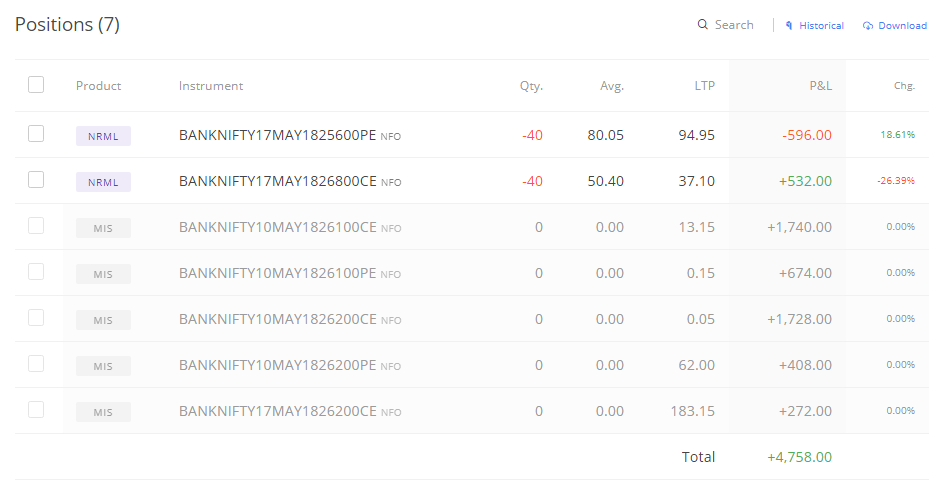Click the NRML tag of 25600PE row
Screen dimensions: 938x482
click(103, 136)
